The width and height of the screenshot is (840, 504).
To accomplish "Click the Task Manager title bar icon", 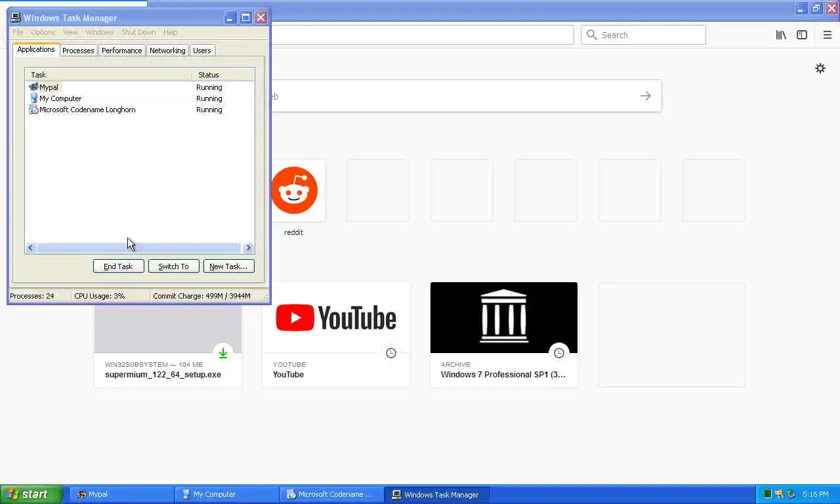I will pyautogui.click(x=16, y=18).
